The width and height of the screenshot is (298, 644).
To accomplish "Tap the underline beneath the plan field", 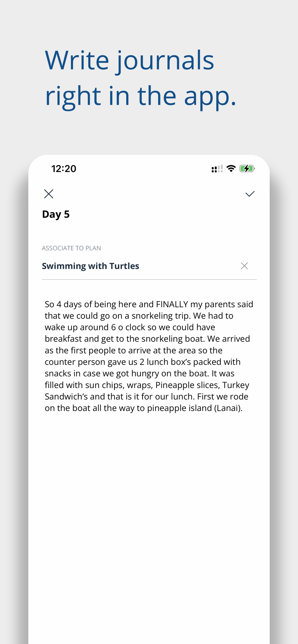I will pos(149,280).
